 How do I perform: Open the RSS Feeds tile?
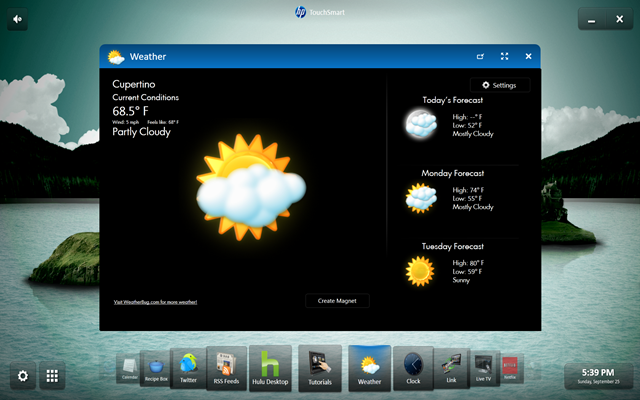pos(227,368)
